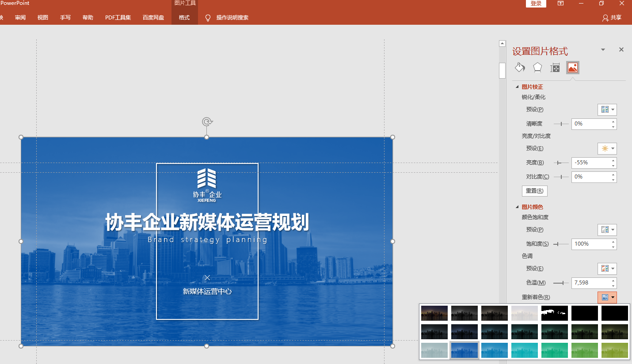This screenshot has height=364, width=632.
Task: Choose the dark navy recolor thumbnail
Action: 464,332
